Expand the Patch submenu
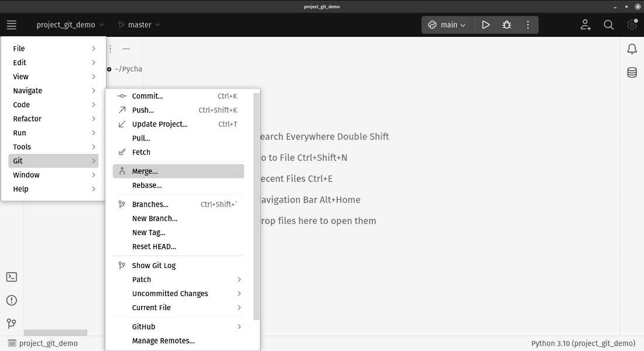 (178, 280)
